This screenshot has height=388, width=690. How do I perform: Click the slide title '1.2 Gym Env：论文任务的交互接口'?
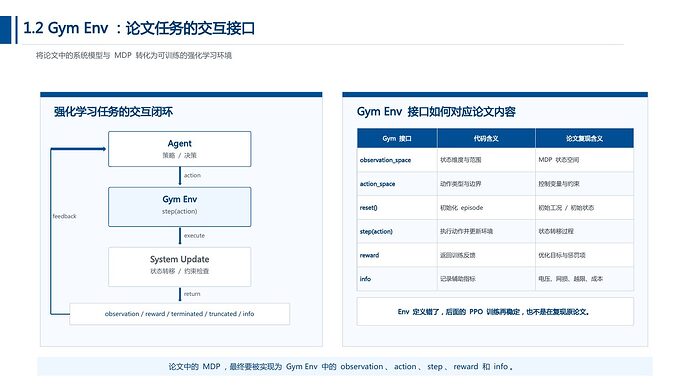pos(139,28)
